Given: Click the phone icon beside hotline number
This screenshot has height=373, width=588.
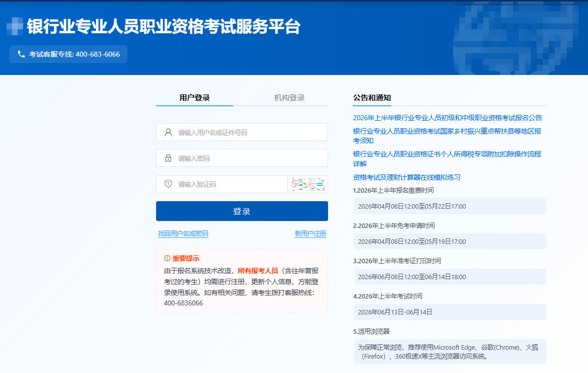Looking at the screenshot, I should tap(21, 54).
